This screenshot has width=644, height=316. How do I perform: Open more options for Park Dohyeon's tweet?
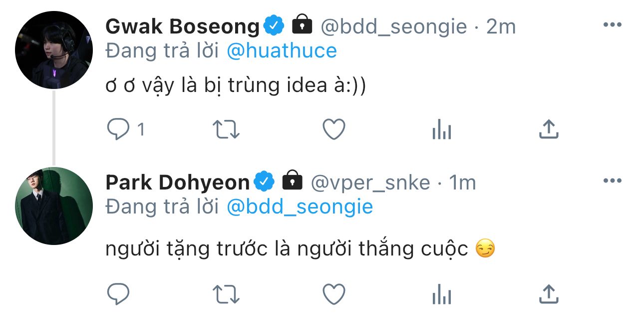point(612,180)
